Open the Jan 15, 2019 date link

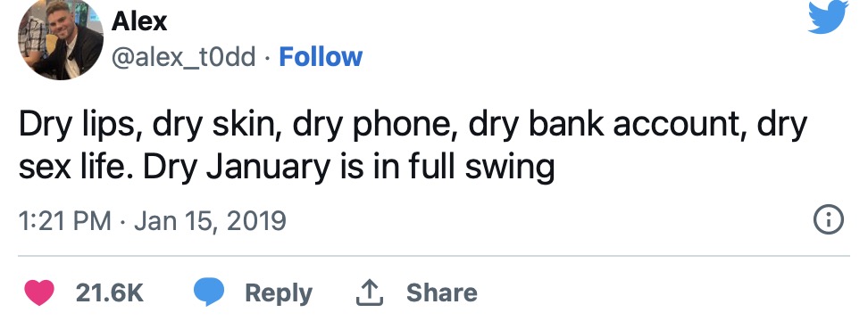tap(211, 221)
